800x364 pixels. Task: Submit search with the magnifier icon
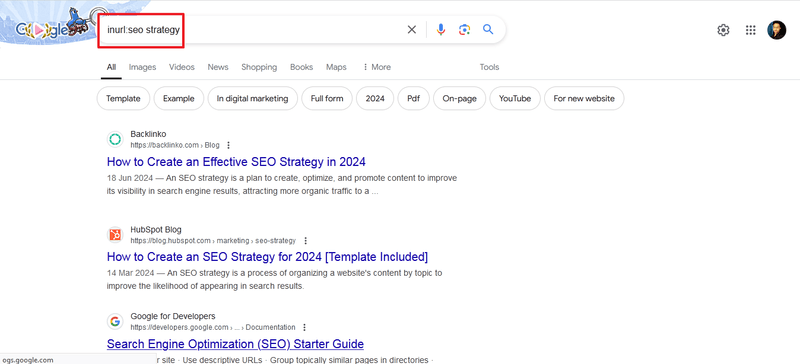click(x=488, y=30)
